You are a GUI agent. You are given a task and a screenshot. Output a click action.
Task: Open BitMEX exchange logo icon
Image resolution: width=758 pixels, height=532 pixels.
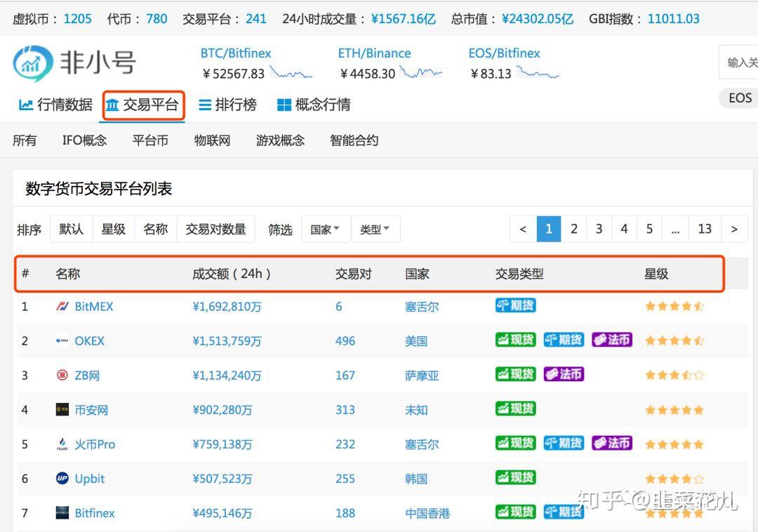pyautogui.click(x=62, y=306)
